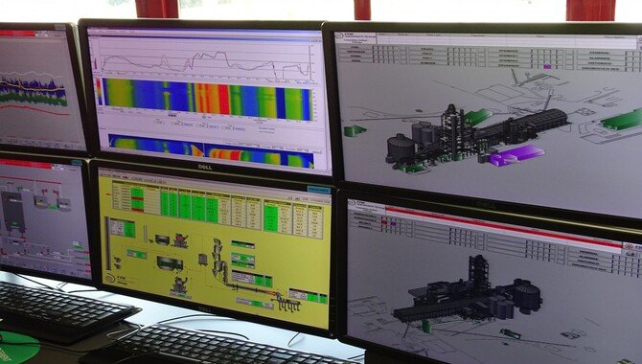Open the first menu in the thermal scan window
The image size is (642, 364).
[x=93, y=31]
